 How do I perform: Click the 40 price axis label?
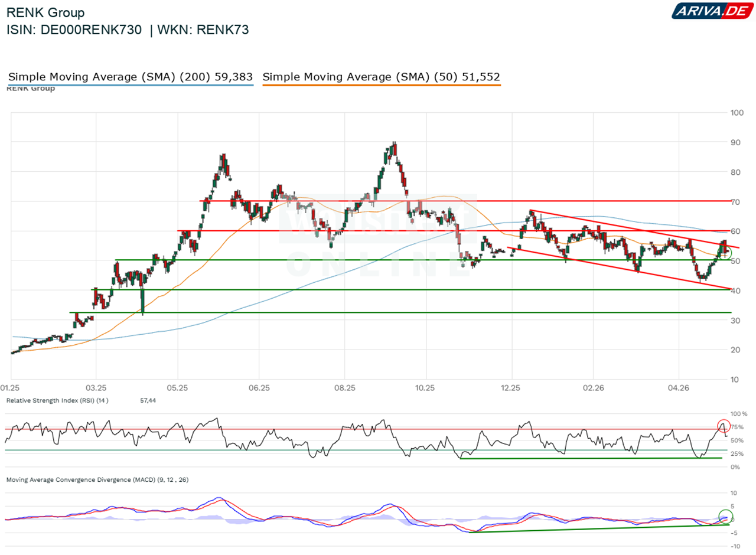point(735,290)
